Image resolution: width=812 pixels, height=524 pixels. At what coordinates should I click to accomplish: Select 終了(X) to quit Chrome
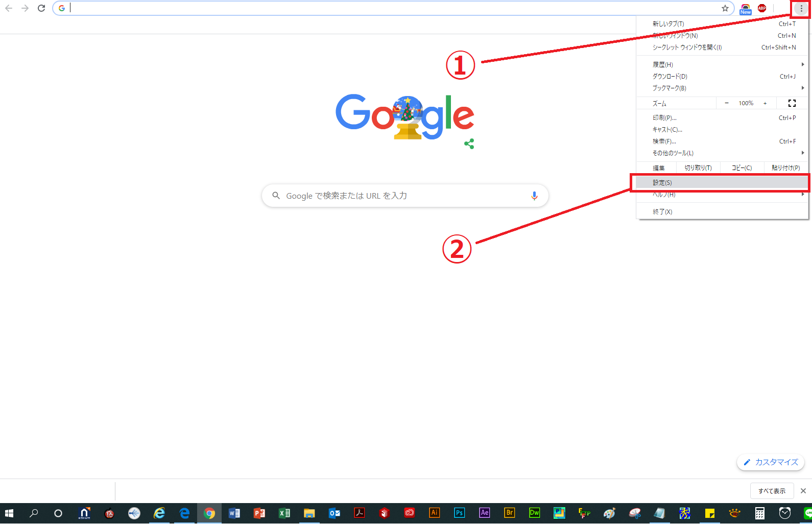(x=723, y=212)
